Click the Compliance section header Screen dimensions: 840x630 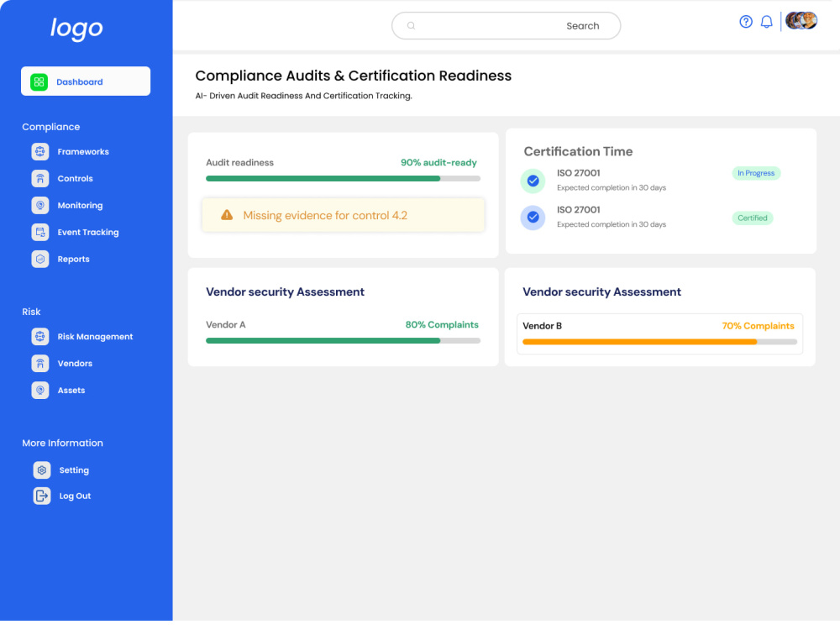pos(51,127)
